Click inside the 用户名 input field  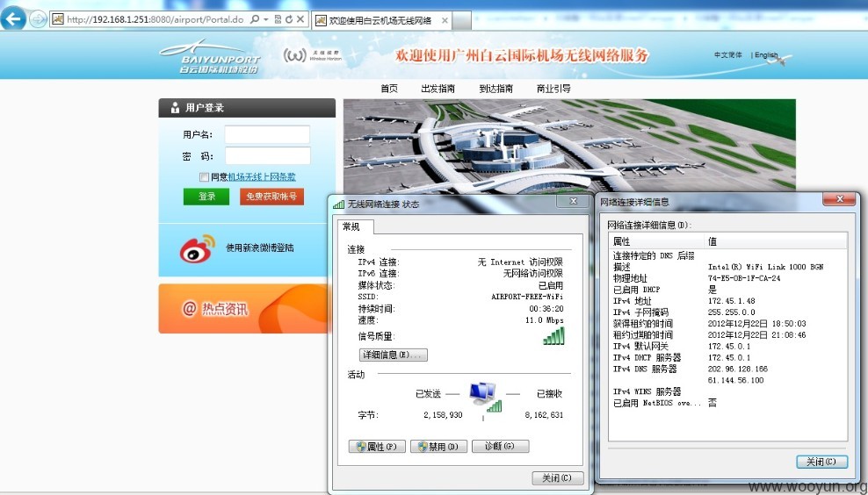(x=267, y=134)
